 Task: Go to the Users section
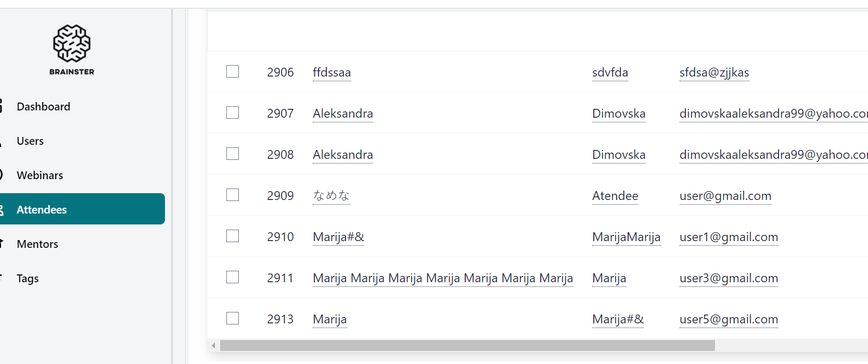30,141
